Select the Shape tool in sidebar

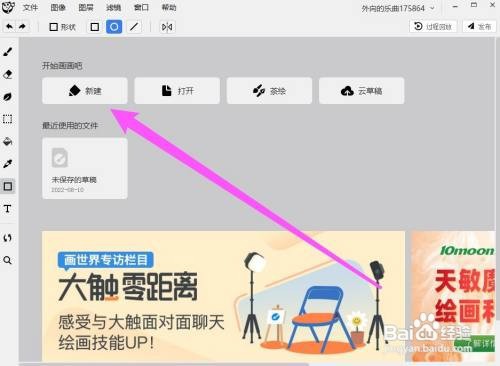point(8,186)
